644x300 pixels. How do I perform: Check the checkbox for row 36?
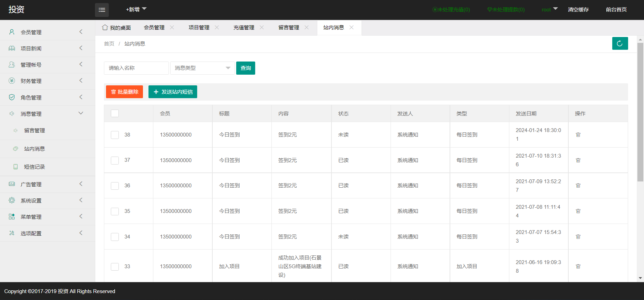(x=115, y=186)
